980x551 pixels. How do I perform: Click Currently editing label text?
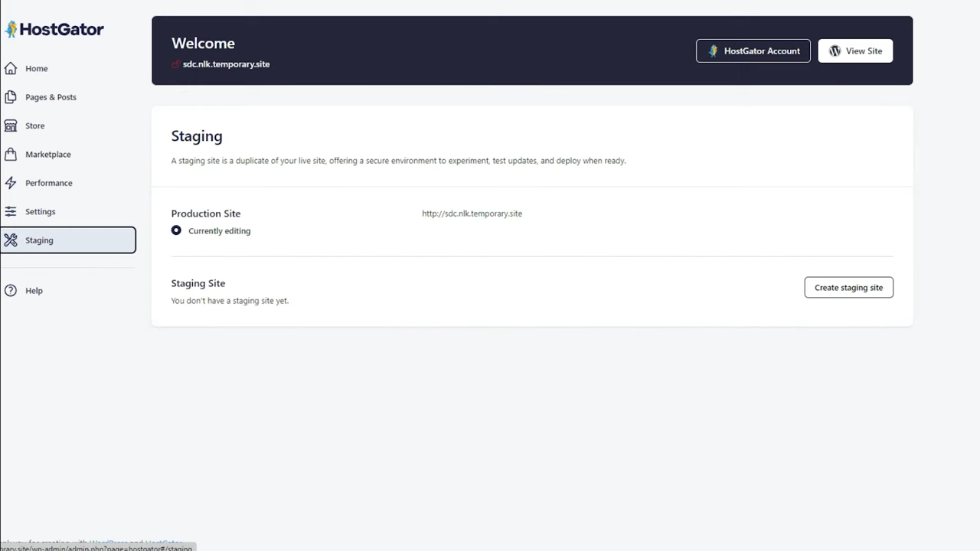(x=219, y=231)
